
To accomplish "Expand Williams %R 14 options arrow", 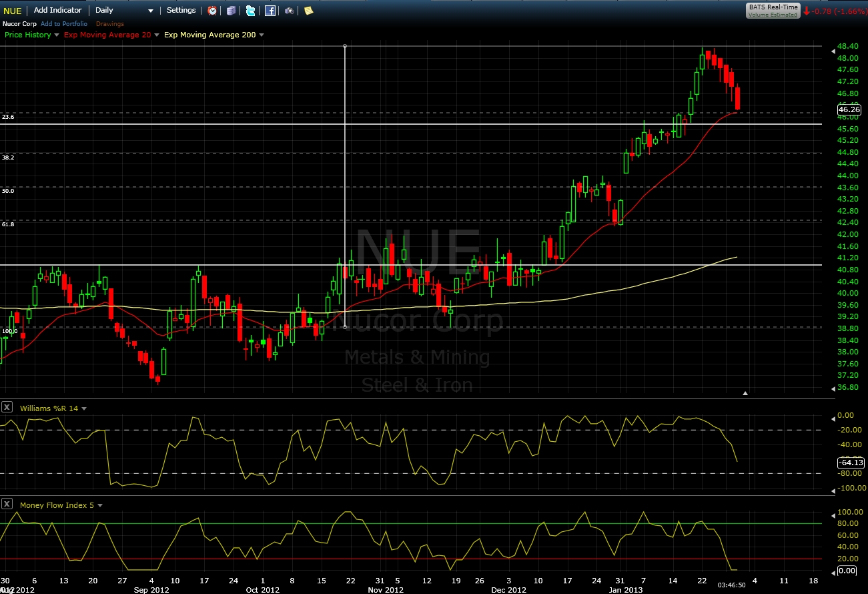I will click(84, 408).
